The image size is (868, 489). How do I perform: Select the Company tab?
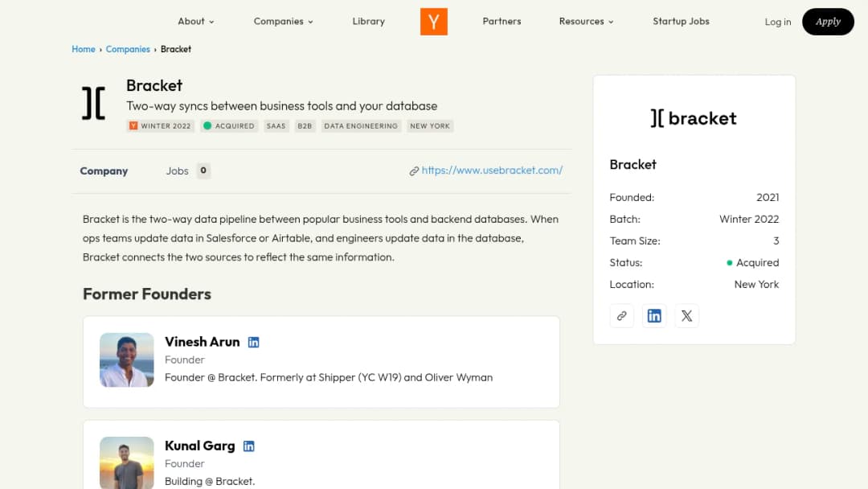tap(104, 171)
